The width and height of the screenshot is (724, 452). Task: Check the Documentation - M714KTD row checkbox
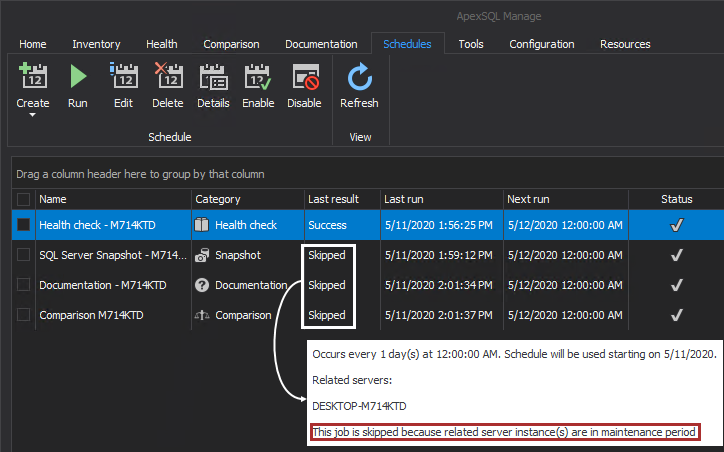24,285
